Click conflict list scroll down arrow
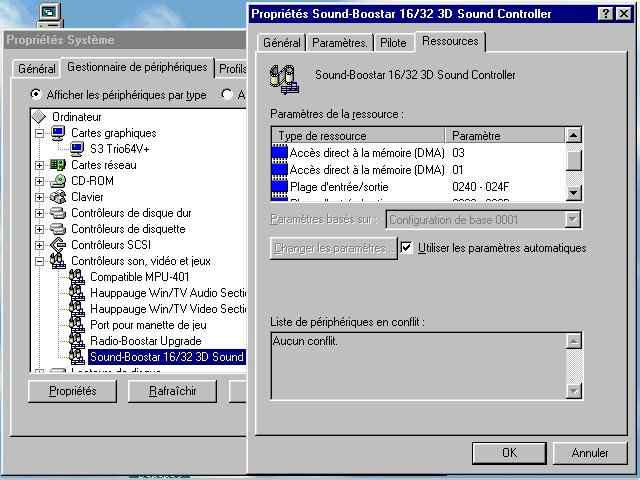640x480 pixels. click(x=573, y=391)
